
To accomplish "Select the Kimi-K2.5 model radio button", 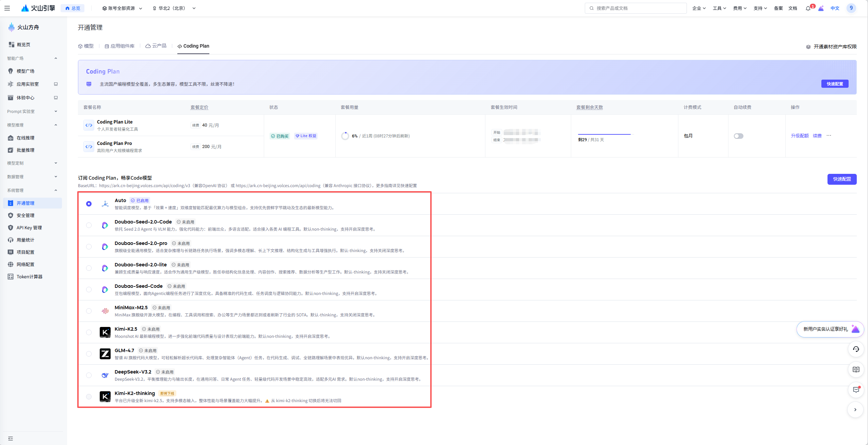I will 89,332.
